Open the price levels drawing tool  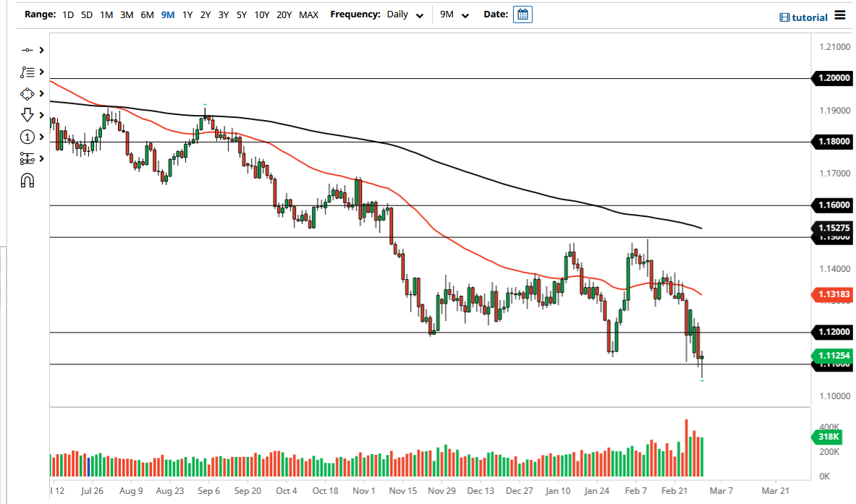point(27,158)
